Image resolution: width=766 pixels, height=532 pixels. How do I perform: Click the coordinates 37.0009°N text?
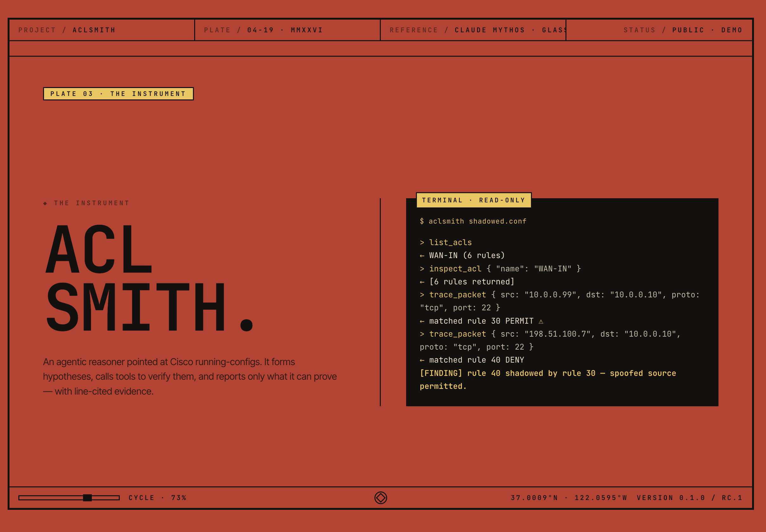pyautogui.click(x=534, y=498)
